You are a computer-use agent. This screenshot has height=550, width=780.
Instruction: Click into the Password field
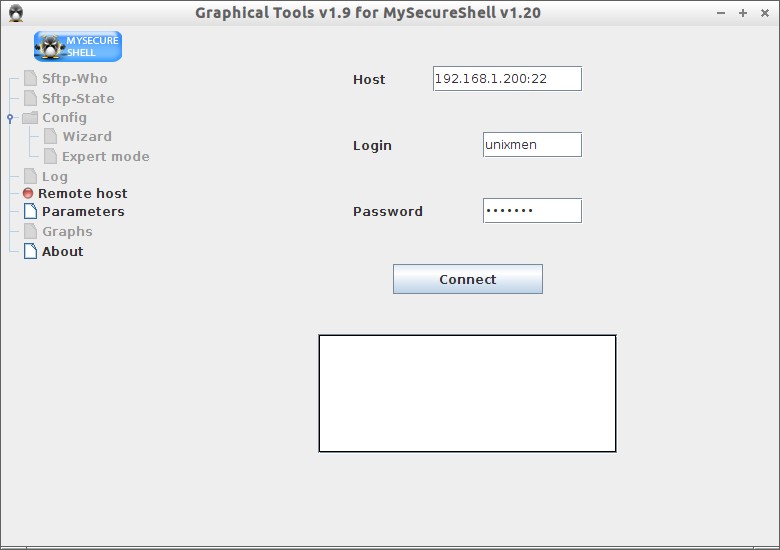(532, 211)
